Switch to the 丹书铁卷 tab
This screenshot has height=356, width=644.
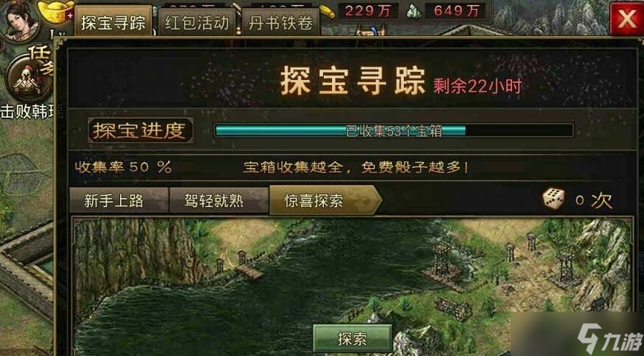[281, 22]
